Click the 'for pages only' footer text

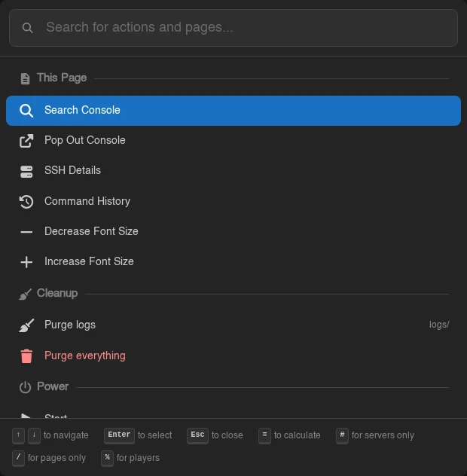pos(56,458)
